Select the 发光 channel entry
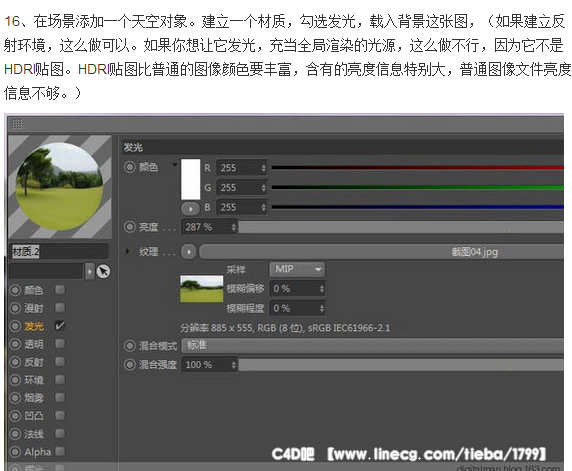Screen dimensions: 572x471 coord(34,326)
